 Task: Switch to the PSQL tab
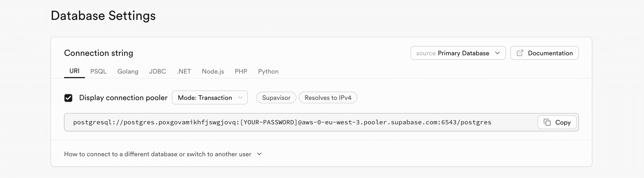click(98, 71)
